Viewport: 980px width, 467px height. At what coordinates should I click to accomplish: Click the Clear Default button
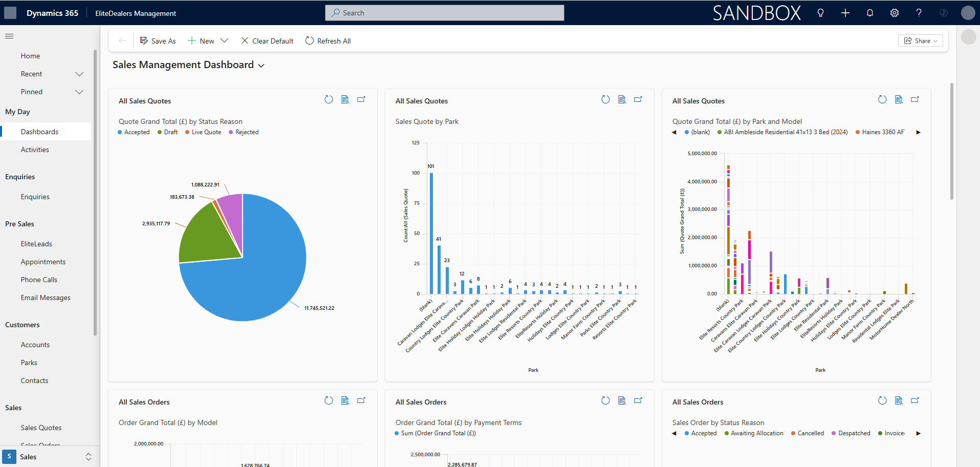click(267, 41)
